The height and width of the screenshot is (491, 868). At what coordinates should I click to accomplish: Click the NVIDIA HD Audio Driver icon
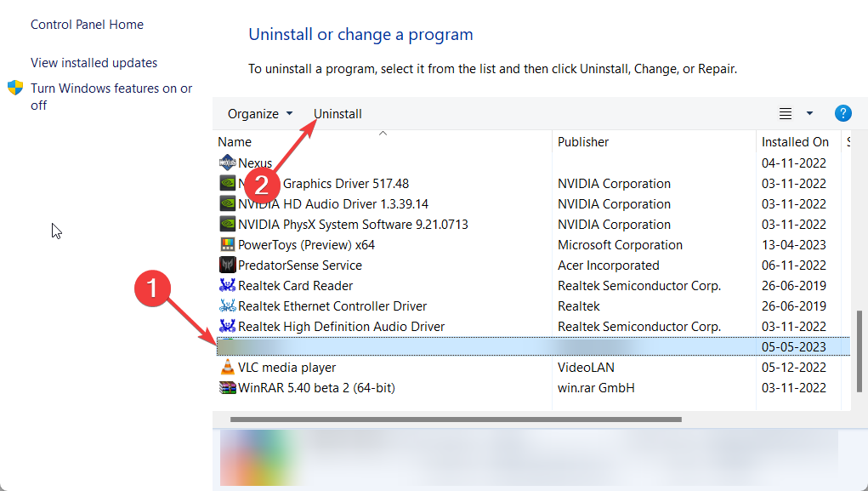pos(227,204)
